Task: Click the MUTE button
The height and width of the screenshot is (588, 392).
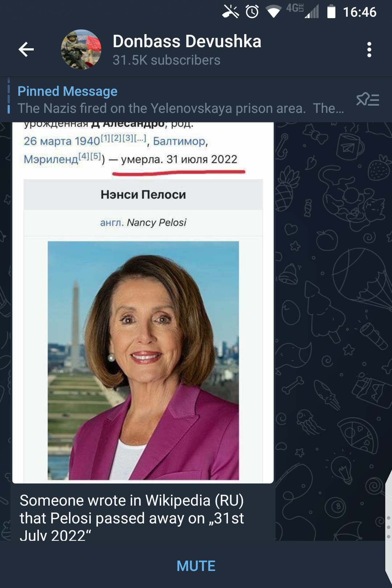Action: tap(196, 565)
